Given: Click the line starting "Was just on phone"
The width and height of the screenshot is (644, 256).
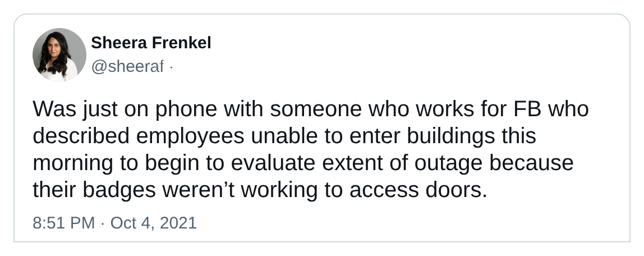Looking at the screenshot, I should point(311,109).
